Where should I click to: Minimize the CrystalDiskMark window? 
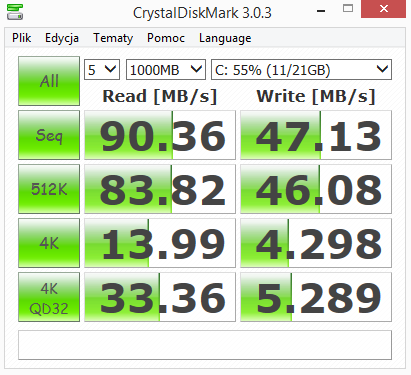tap(321, 11)
